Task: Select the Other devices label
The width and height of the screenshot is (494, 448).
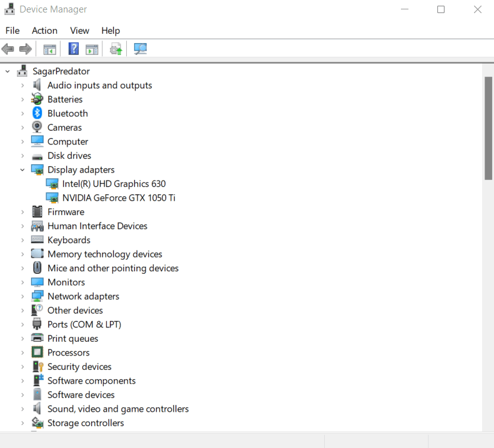Action: click(x=75, y=311)
